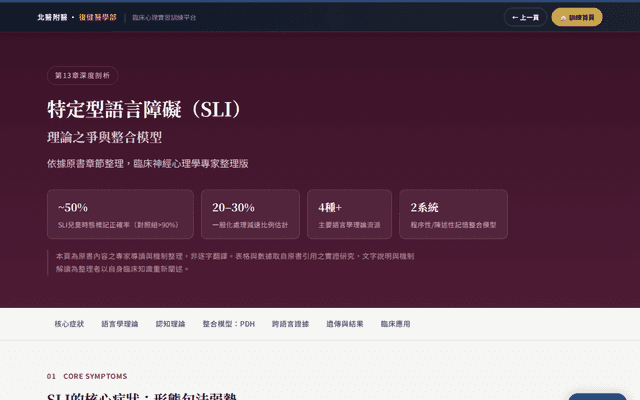Image resolution: width=640 pixels, height=400 pixels.
Task: Click the 20–30% statistic card
Action: pos(250,214)
